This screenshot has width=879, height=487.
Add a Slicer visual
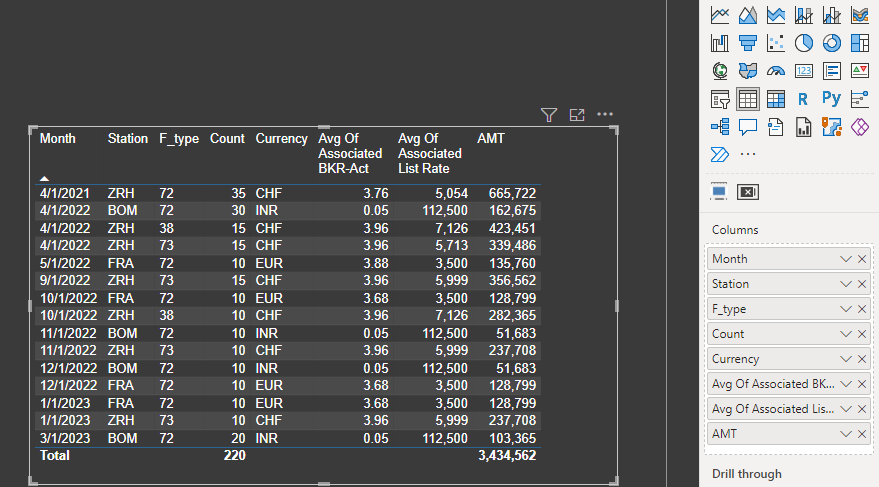click(x=719, y=99)
